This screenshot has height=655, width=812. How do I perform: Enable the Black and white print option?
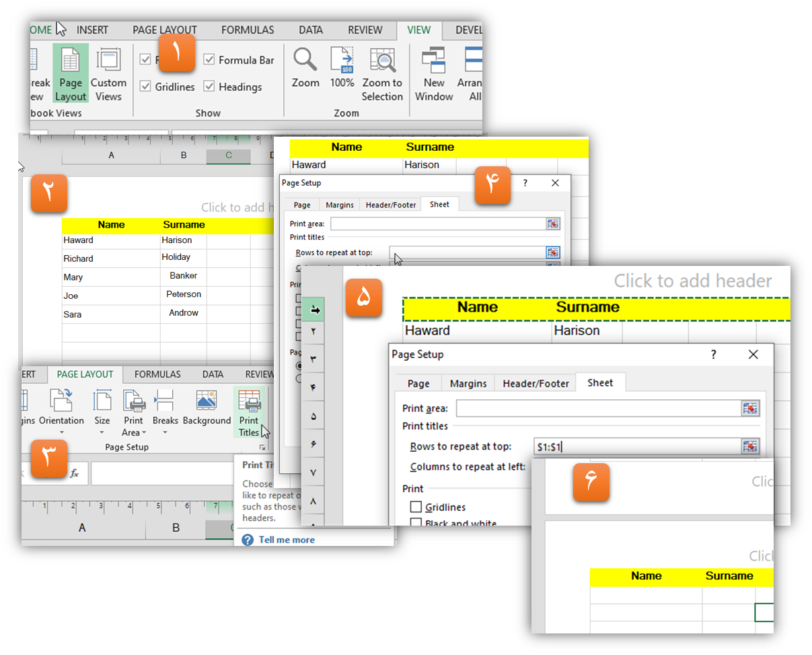416,522
